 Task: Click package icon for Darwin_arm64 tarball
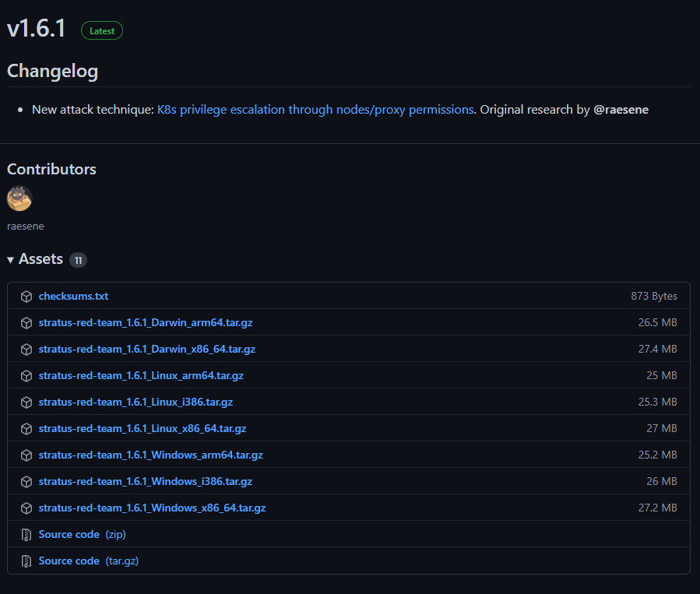26,322
